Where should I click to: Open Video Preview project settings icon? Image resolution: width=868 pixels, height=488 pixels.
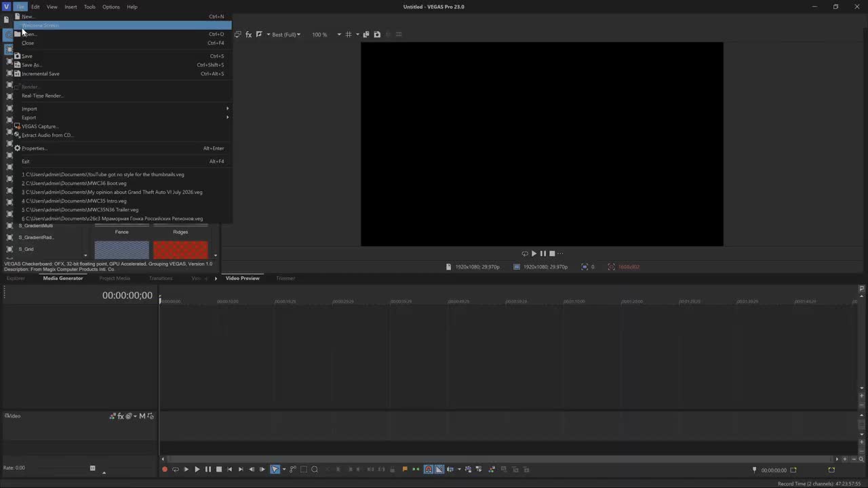point(238,34)
